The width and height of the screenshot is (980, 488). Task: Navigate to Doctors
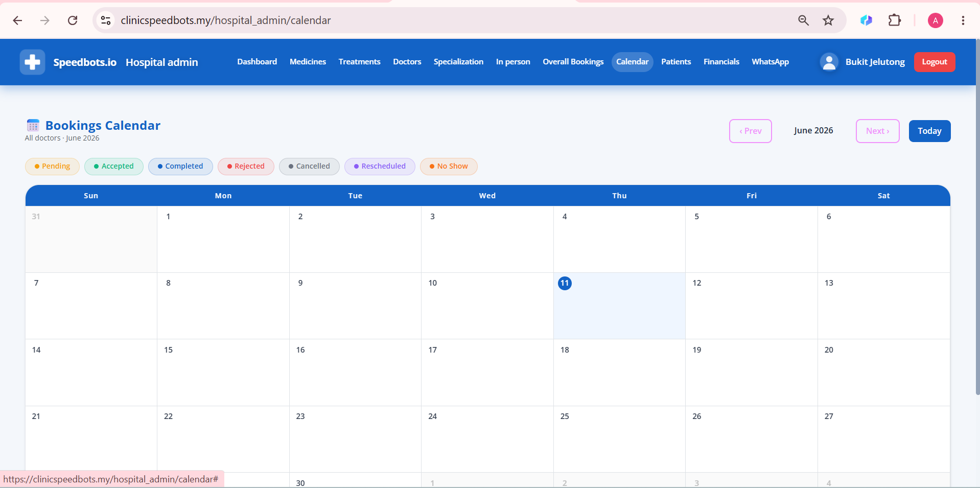(407, 62)
